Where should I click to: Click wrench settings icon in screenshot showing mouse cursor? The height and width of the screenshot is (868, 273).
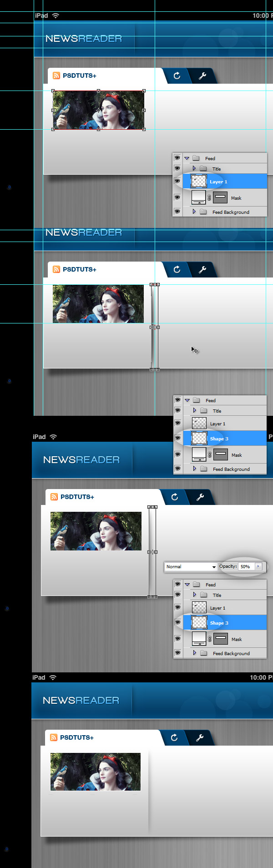tap(202, 270)
